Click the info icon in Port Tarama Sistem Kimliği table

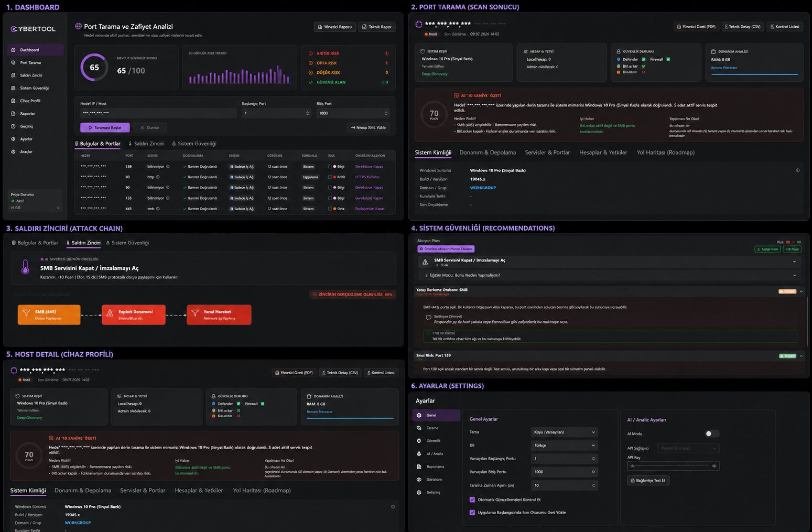(x=797, y=170)
